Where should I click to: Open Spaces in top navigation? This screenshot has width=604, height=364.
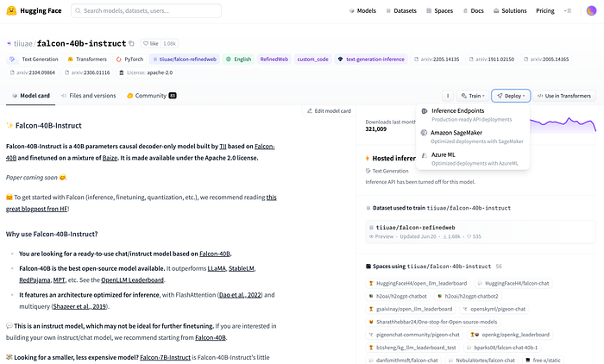(x=439, y=11)
